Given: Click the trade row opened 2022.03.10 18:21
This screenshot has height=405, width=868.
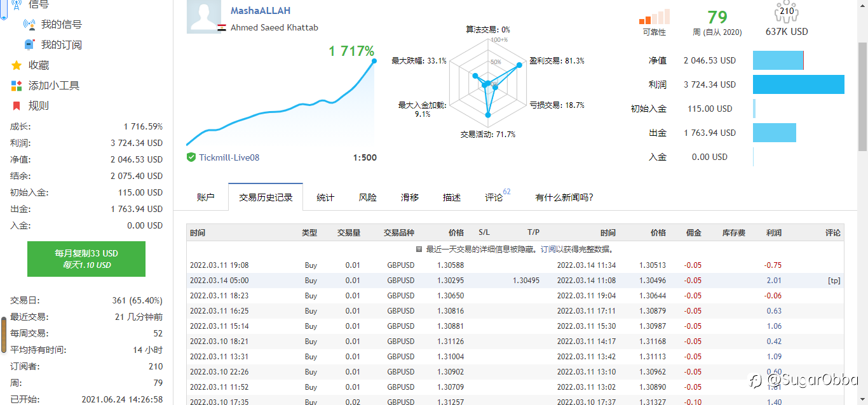Looking at the screenshot, I should [x=515, y=342].
